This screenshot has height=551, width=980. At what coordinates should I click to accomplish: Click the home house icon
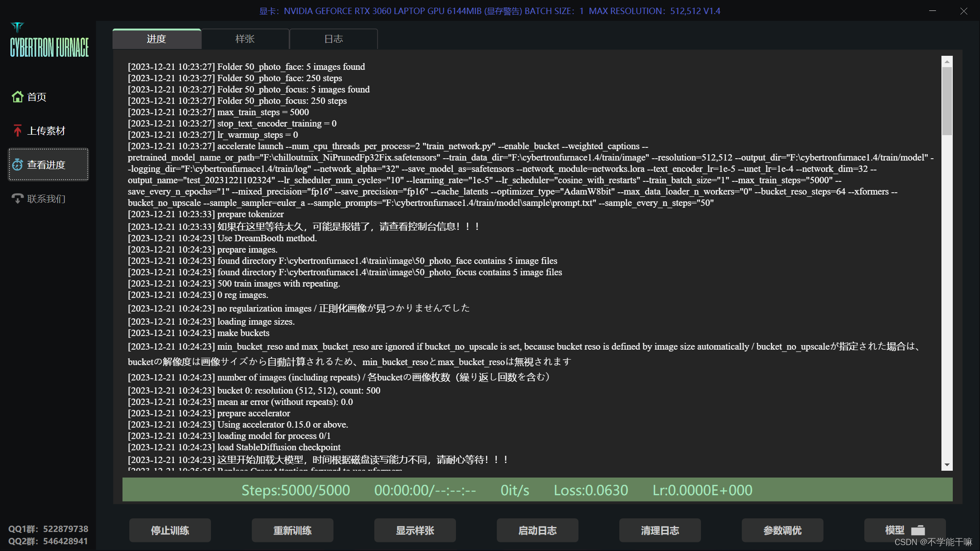(x=18, y=97)
